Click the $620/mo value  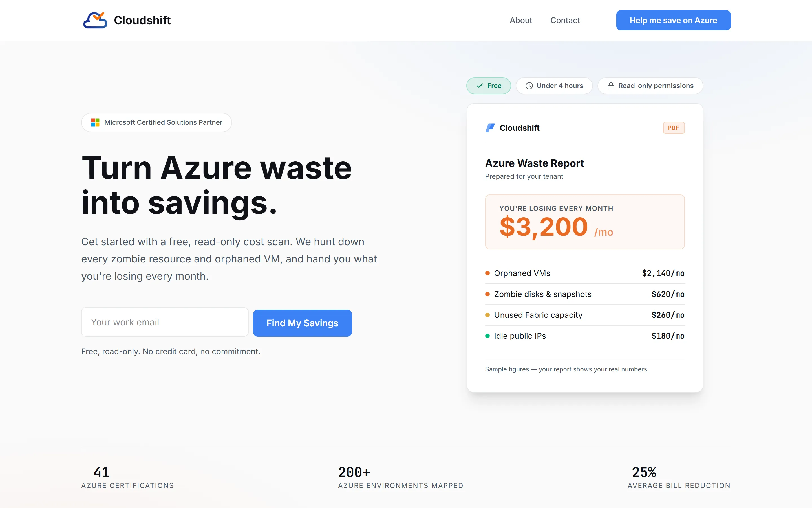click(x=668, y=294)
